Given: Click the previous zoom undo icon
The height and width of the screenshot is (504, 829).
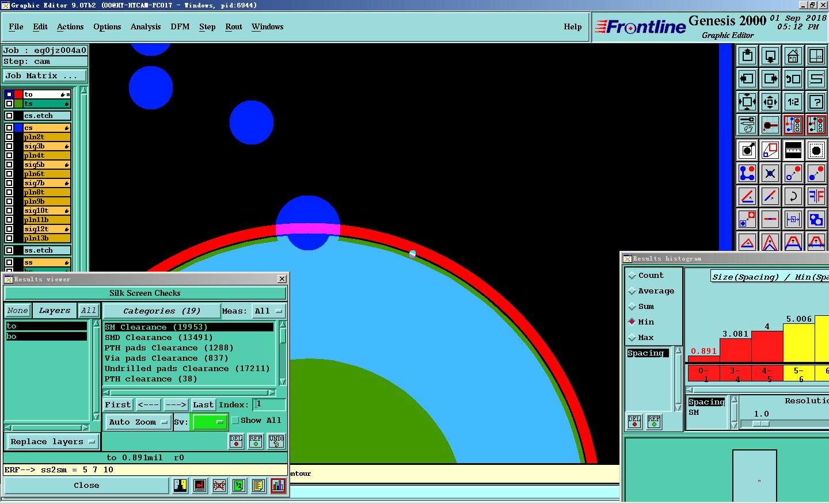Looking at the screenshot, I should [793, 79].
